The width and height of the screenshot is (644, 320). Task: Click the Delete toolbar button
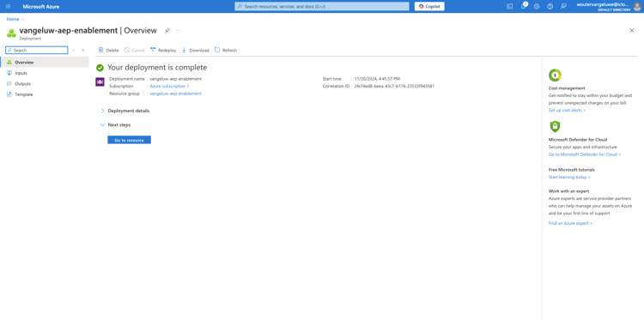click(x=108, y=50)
